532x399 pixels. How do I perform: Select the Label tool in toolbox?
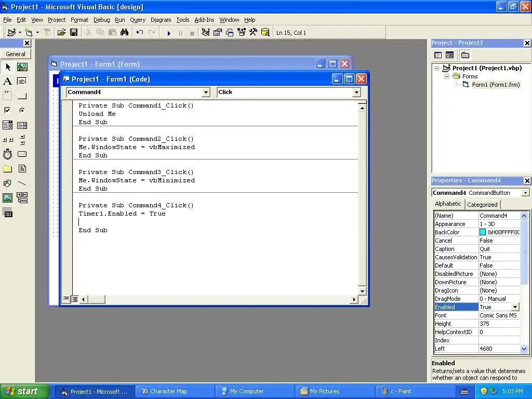[7, 82]
